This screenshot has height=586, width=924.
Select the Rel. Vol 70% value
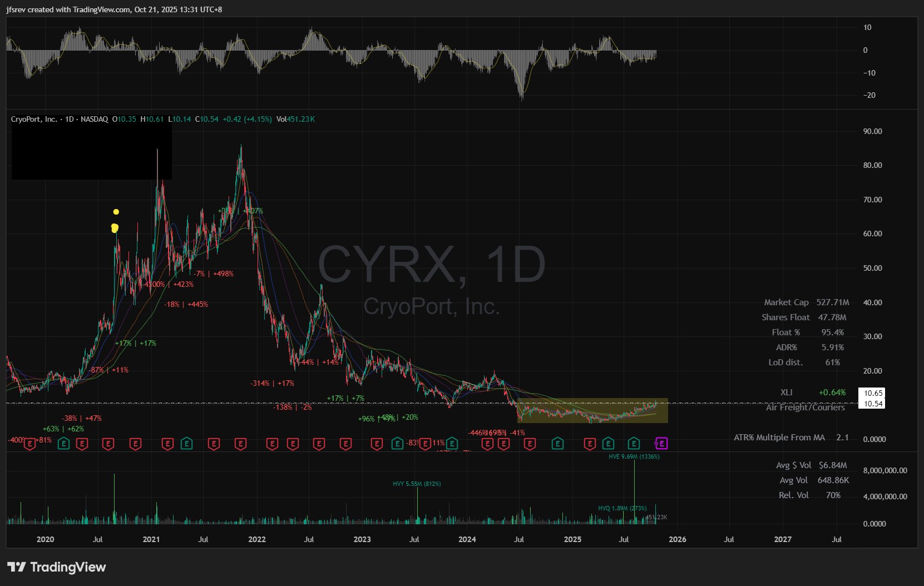click(x=833, y=495)
